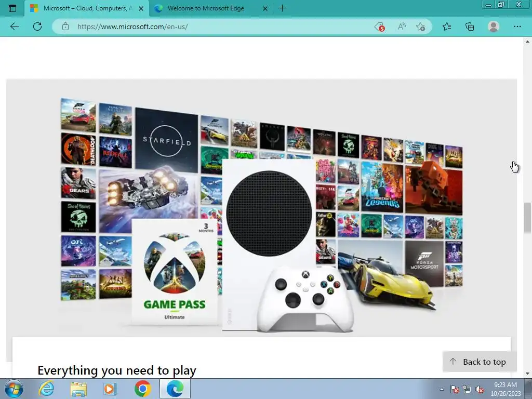Click the scrollbar up arrow
The height and width of the screenshot is (399, 532).
527,42
